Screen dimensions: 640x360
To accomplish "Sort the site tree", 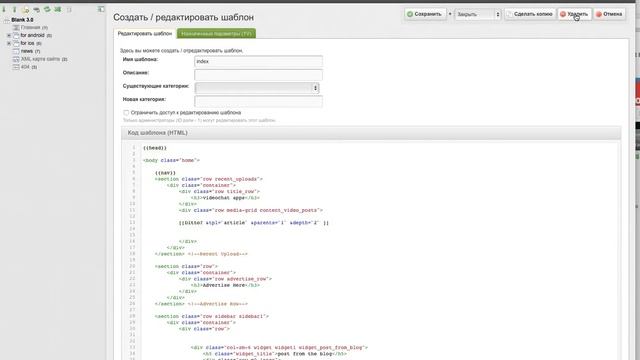I will coord(58,9).
